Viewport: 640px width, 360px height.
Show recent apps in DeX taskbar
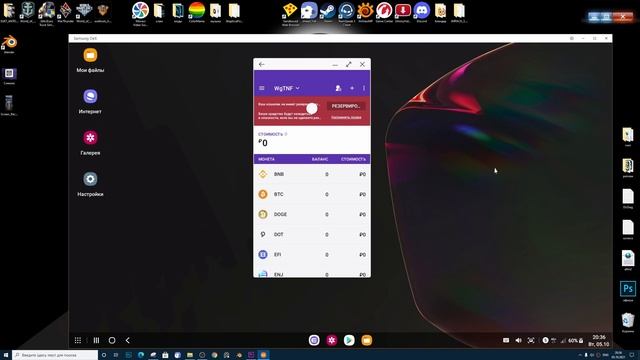coord(96,340)
